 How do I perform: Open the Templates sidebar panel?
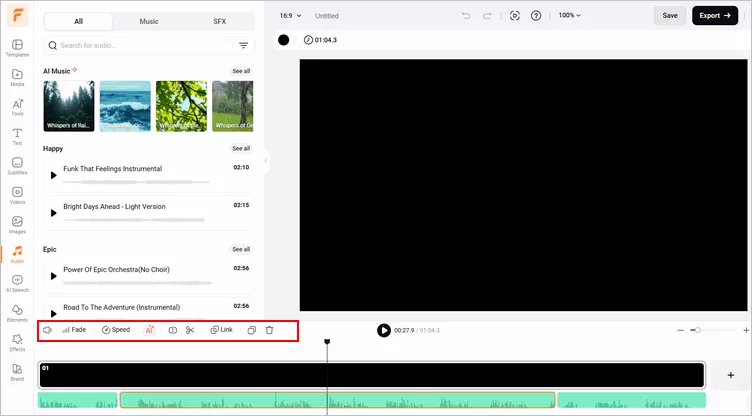click(17, 48)
